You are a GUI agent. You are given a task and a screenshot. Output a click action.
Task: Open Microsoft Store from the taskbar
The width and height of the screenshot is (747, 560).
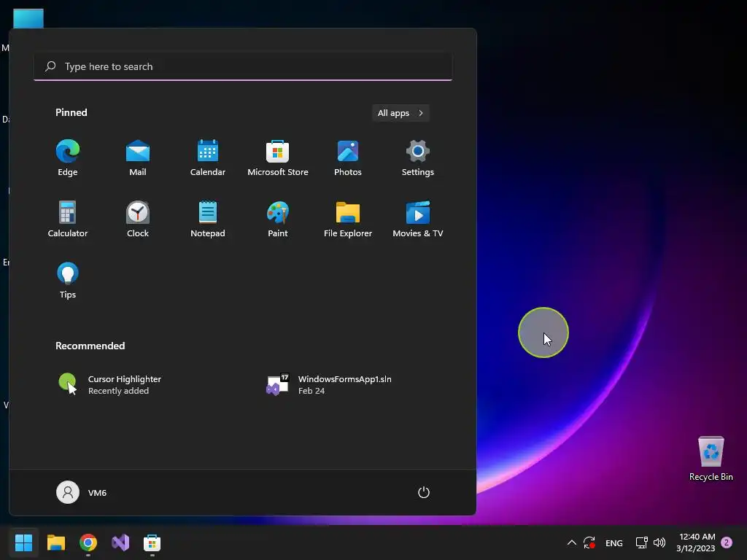point(152,542)
